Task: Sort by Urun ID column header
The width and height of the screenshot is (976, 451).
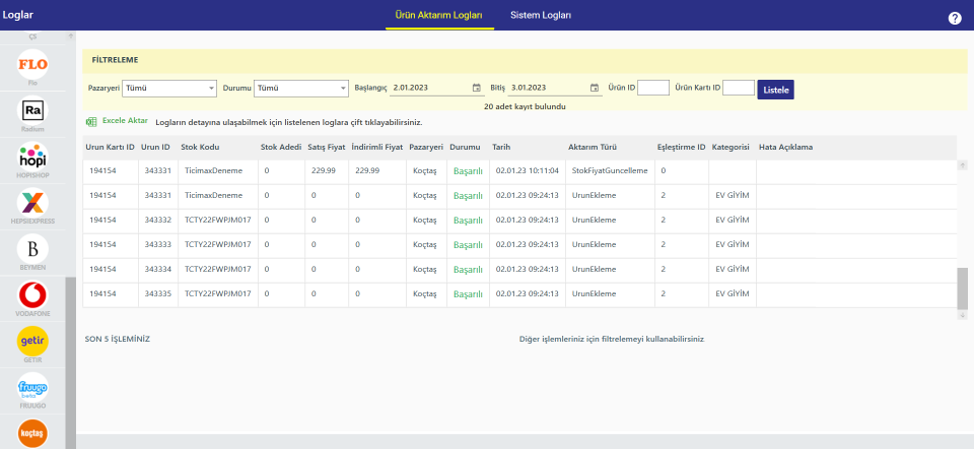Action: pyautogui.click(x=156, y=147)
